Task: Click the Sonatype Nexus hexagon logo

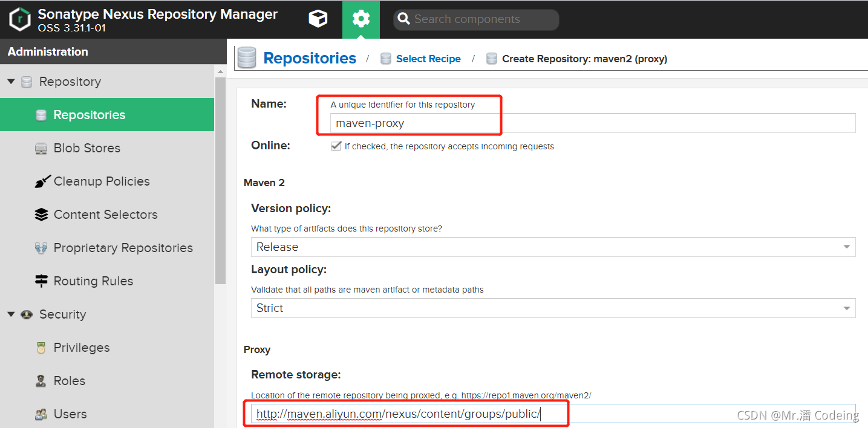Action: (x=20, y=19)
